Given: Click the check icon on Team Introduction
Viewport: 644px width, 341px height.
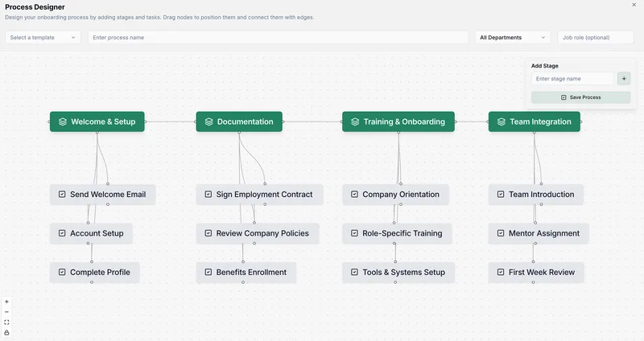Looking at the screenshot, I should (501, 194).
